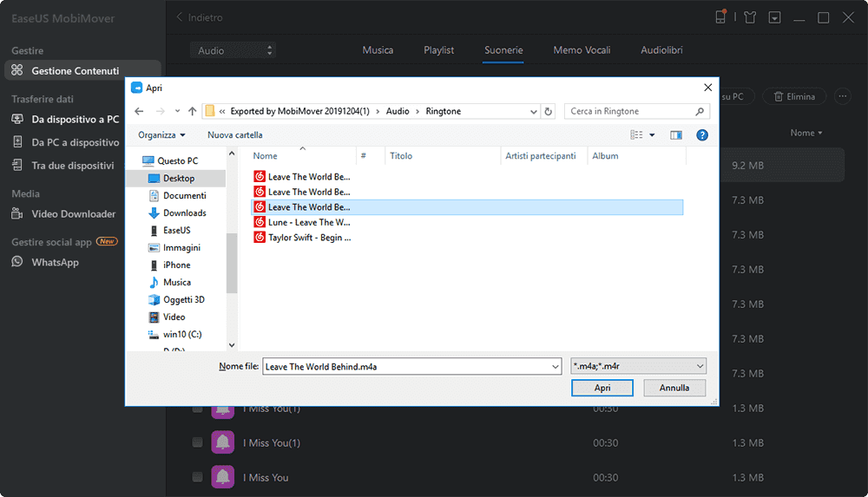Image resolution: width=868 pixels, height=497 pixels.
Task: Click the navigation pane scroll down arrow
Action: click(x=232, y=345)
